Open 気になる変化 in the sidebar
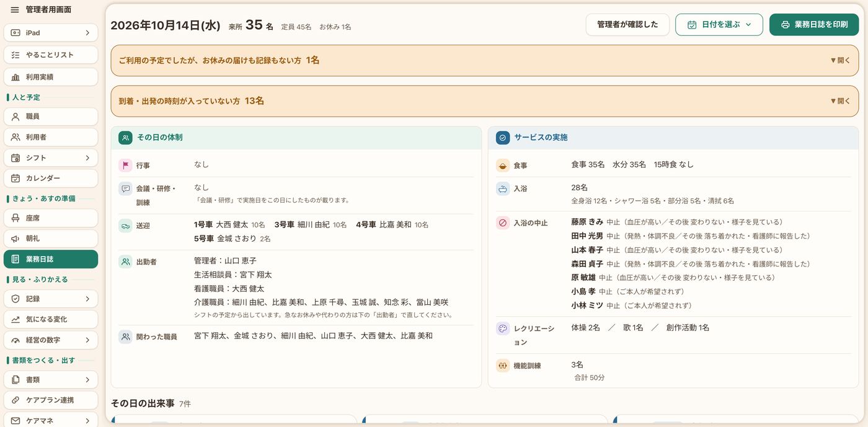Viewport: 868px width, 427px height. 51,319
